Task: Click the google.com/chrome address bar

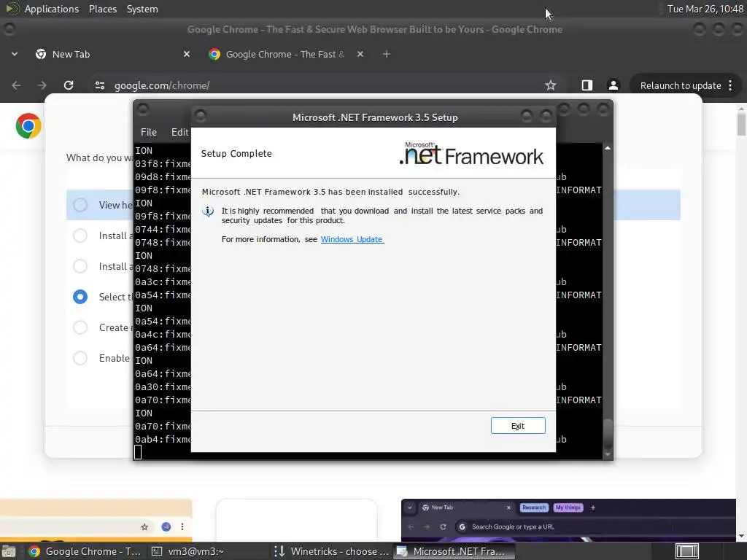Action: (x=324, y=85)
